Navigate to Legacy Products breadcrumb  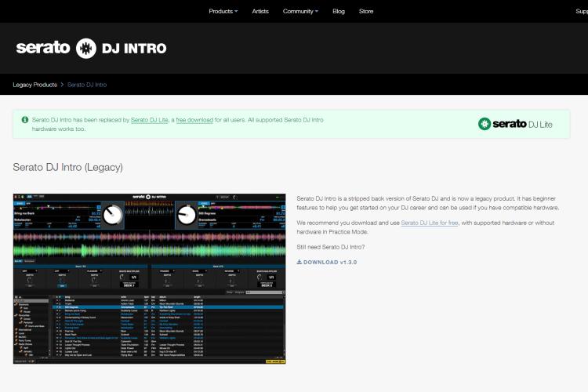click(34, 85)
